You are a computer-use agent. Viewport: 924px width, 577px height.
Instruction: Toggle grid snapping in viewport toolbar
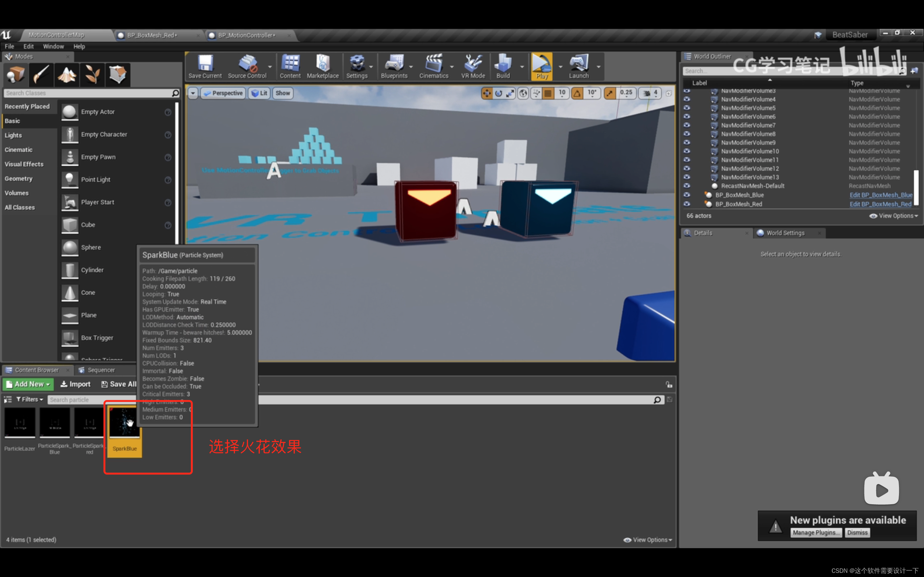coord(548,93)
